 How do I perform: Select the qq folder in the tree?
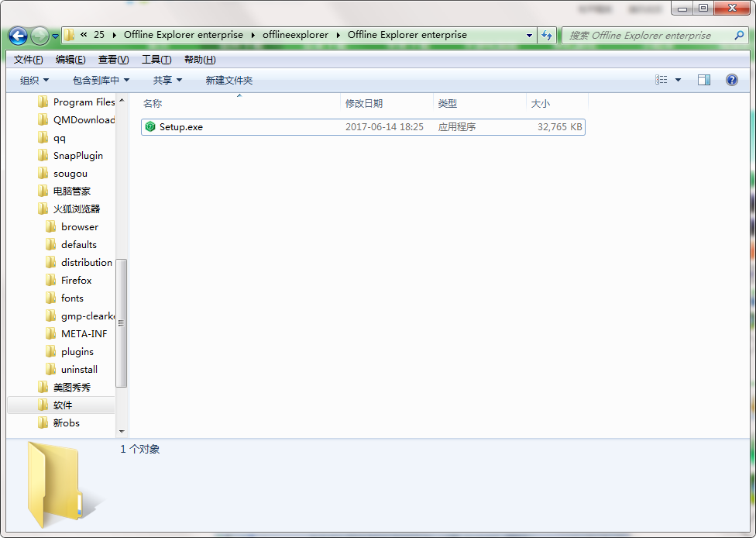coord(52,138)
